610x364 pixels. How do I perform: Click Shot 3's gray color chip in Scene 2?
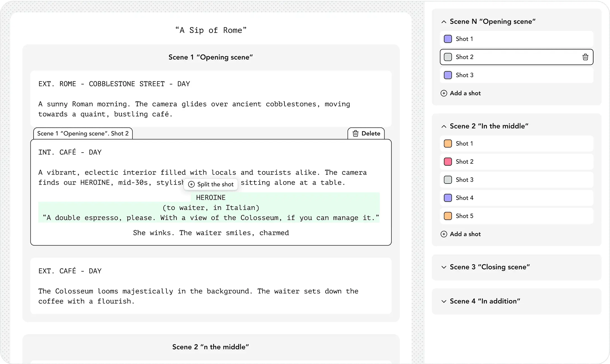448,180
